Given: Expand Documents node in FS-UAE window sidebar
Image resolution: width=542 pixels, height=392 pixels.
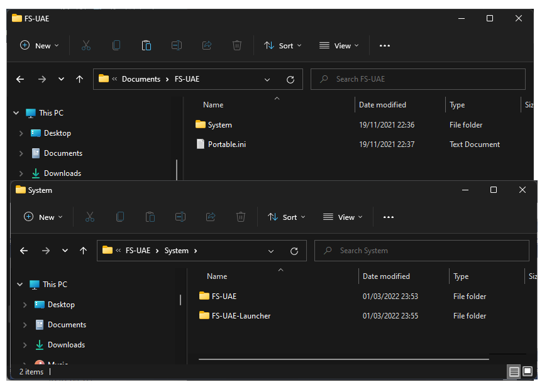Looking at the screenshot, I should pyautogui.click(x=21, y=153).
